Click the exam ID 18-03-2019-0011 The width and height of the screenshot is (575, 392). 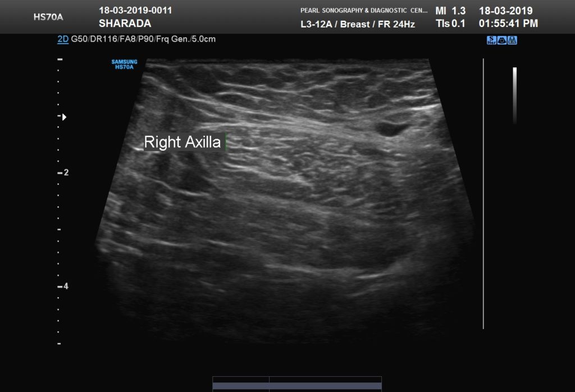pyautogui.click(x=135, y=10)
